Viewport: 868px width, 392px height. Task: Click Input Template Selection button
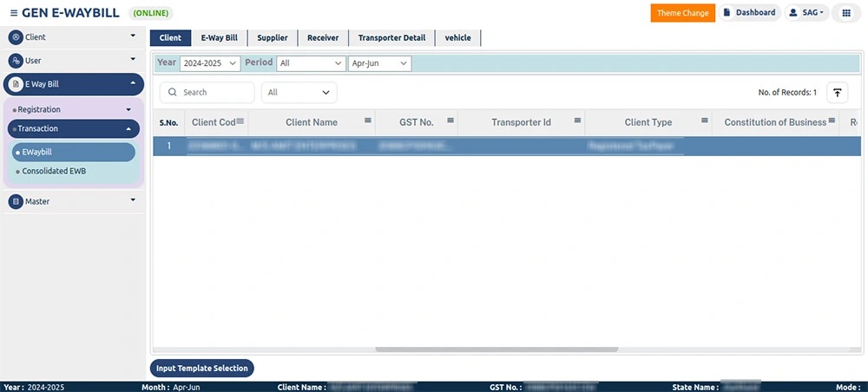202,369
